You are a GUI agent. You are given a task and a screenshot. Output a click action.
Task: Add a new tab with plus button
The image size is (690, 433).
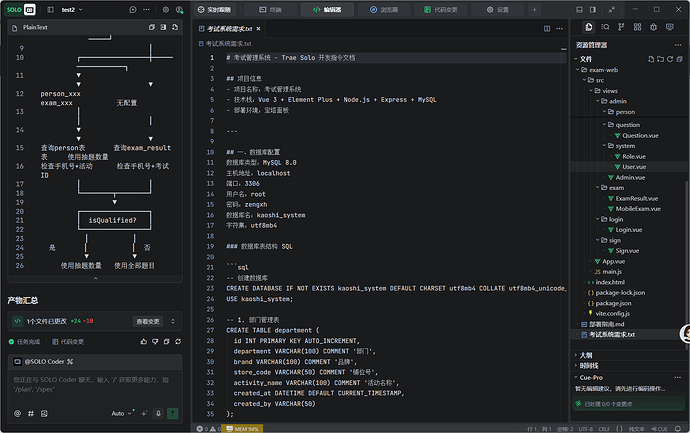[x=534, y=10]
